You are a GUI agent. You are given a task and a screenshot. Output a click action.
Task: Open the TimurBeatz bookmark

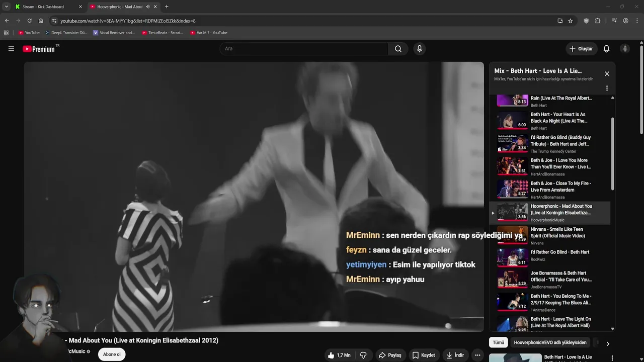pos(163,33)
